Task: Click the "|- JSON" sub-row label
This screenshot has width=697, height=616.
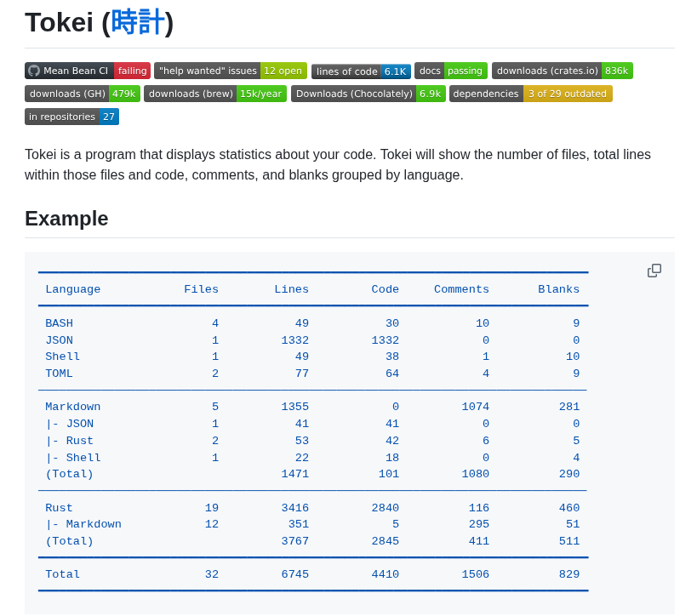Action: (70, 424)
